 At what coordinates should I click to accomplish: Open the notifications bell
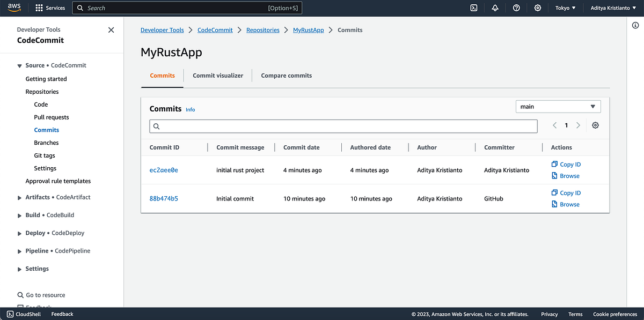[x=495, y=8]
